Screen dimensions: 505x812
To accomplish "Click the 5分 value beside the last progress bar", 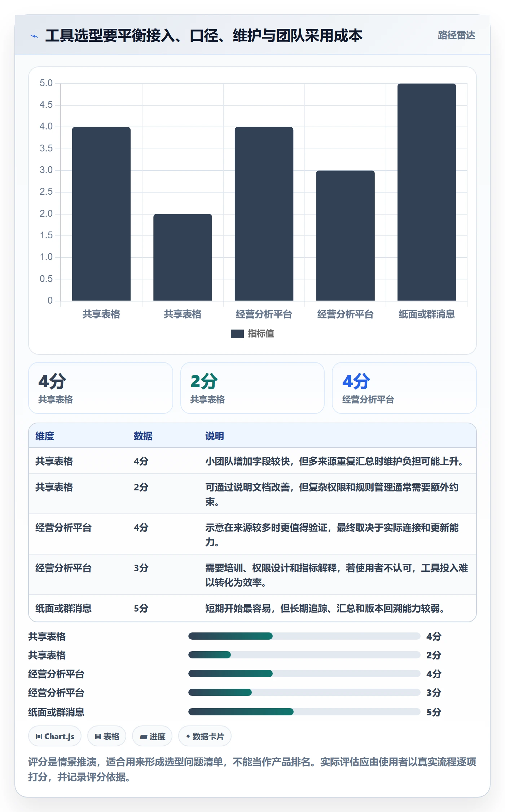I will click(x=434, y=712).
